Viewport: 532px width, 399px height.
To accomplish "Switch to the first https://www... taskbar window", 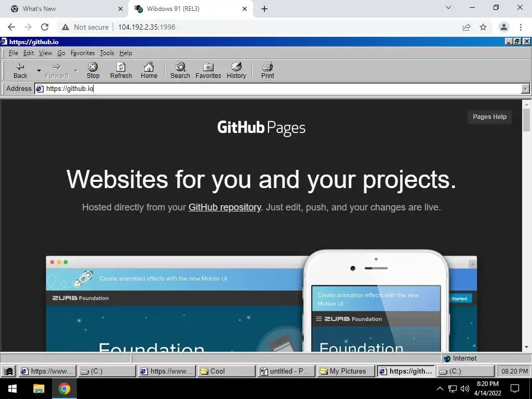I will 47,371.
